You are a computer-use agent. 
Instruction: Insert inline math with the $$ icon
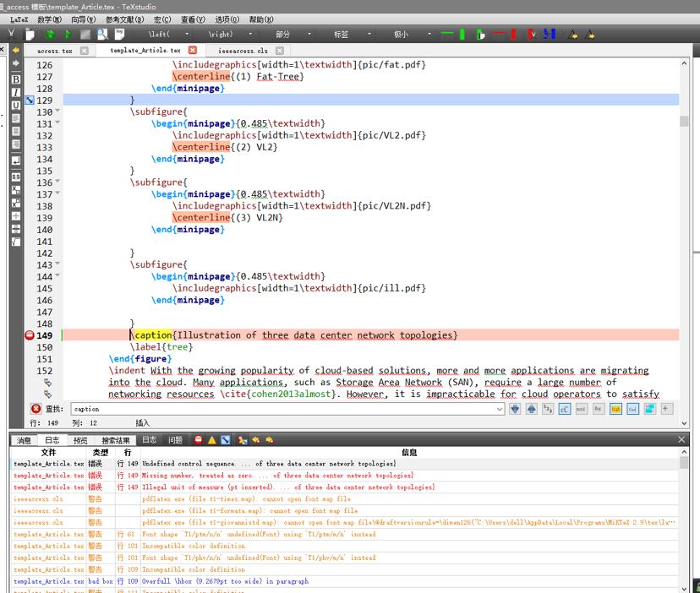(16, 177)
